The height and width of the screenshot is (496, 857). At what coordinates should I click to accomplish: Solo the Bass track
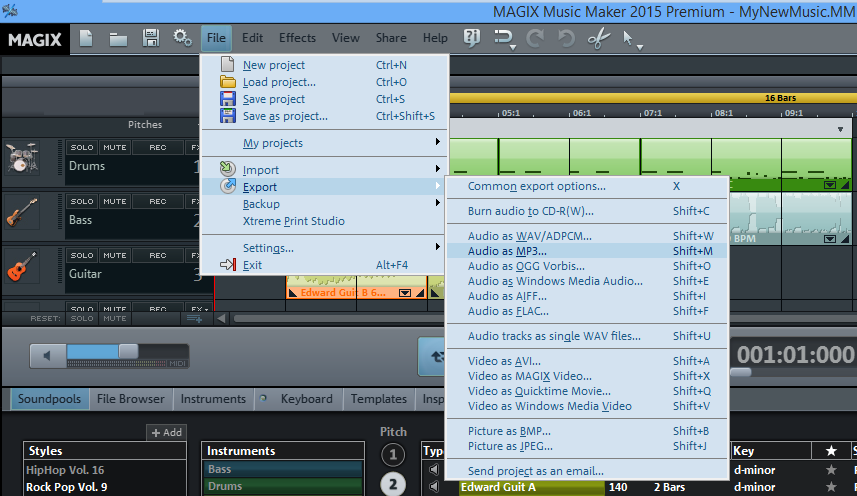(81, 202)
